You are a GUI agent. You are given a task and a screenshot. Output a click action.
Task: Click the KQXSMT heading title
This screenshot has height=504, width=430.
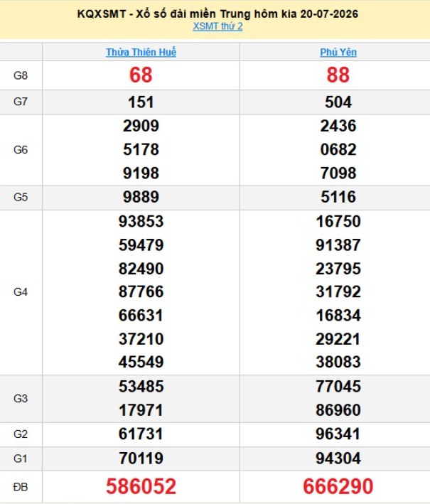(217, 14)
